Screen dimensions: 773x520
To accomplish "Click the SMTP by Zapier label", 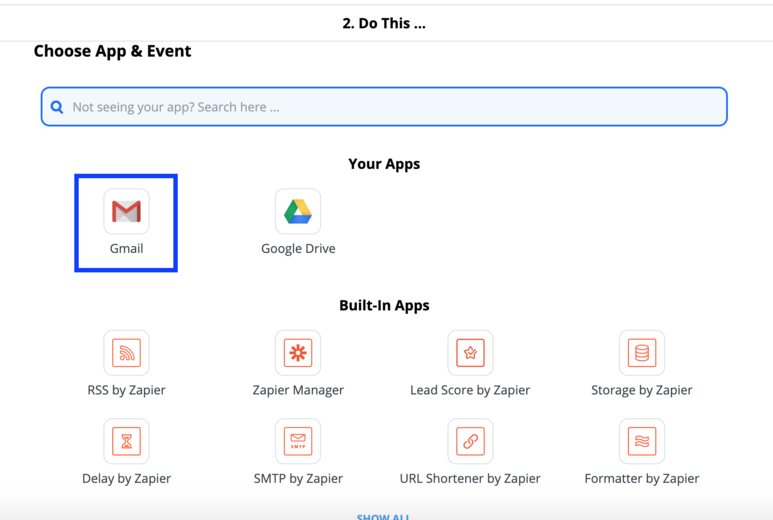I will click(x=298, y=478).
